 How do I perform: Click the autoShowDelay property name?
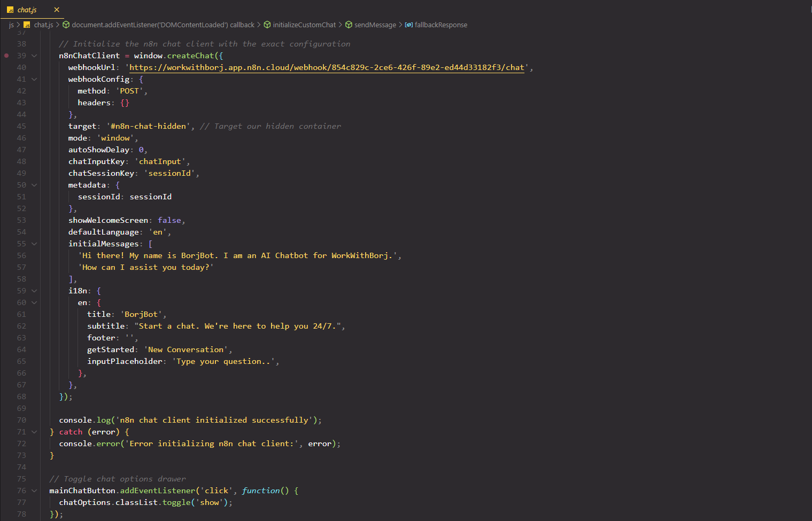click(99, 150)
